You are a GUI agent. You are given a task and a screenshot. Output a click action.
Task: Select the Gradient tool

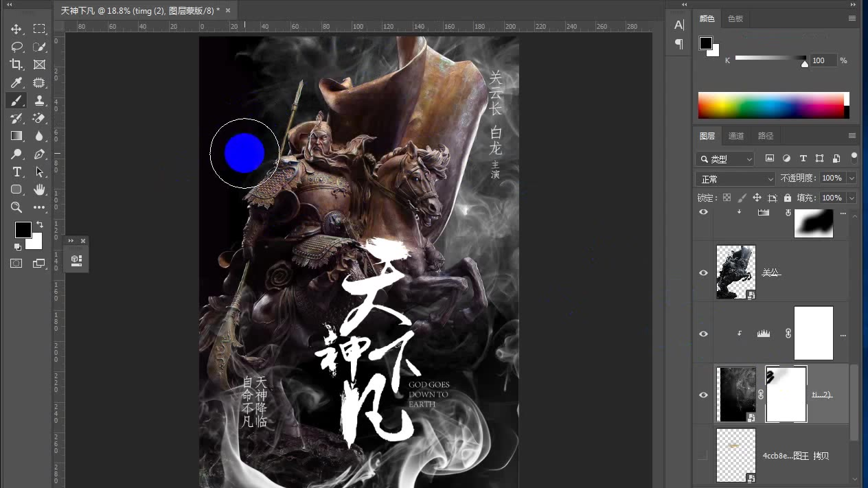tap(16, 136)
